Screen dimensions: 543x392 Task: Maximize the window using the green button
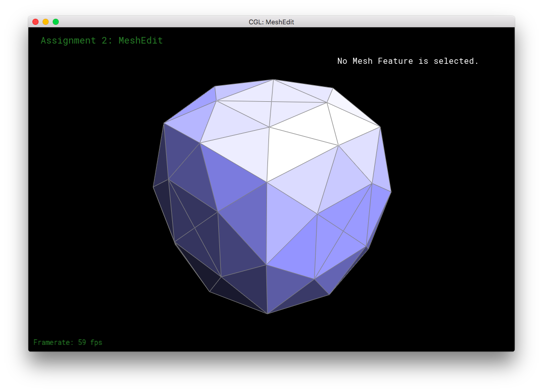pyautogui.click(x=56, y=22)
